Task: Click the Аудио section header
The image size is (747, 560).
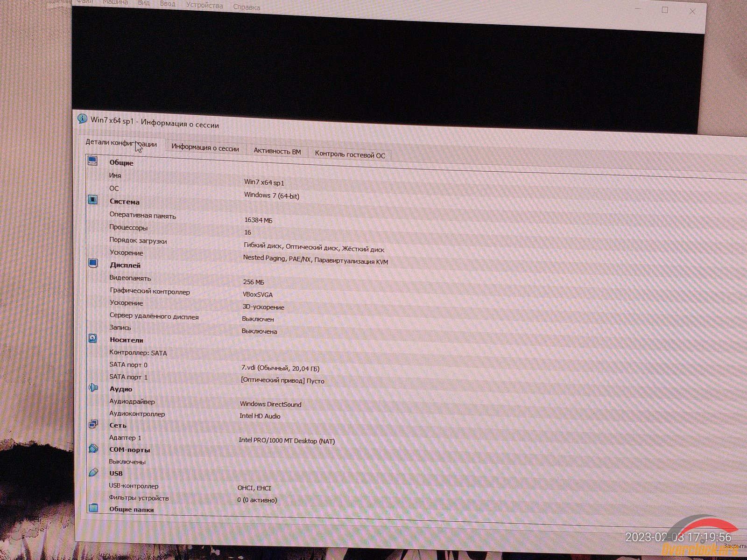Action: click(x=121, y=389)
